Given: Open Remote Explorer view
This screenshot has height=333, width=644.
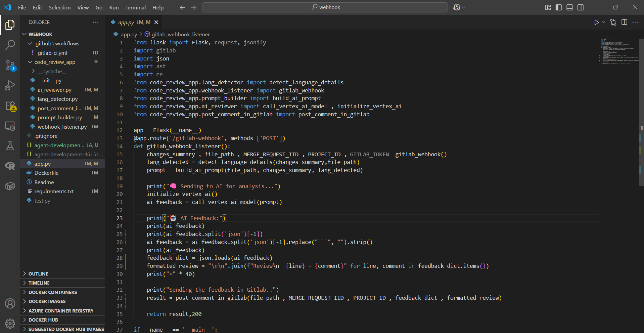Looking at the screenshot, I should pos(10,126).
